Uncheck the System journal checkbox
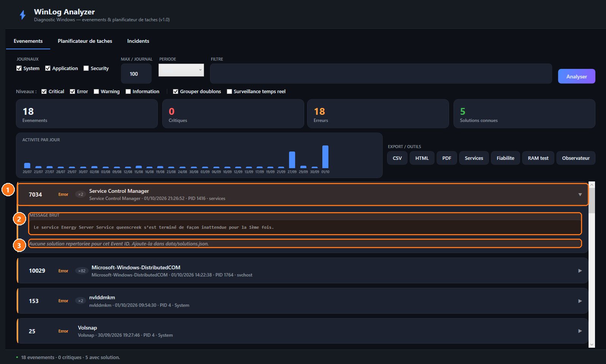Image resolution: width=606 pixels, height=364 pixels. click(19, 68)
